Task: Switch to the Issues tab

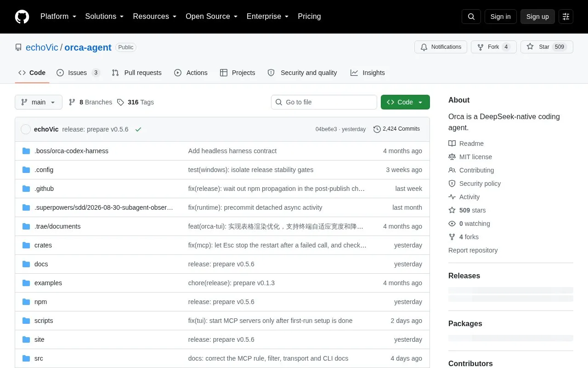Action: coord(78,73)
